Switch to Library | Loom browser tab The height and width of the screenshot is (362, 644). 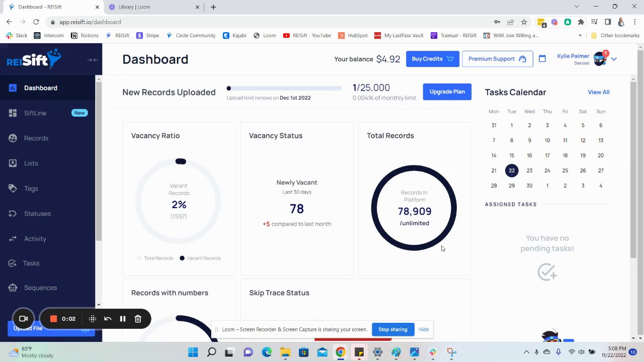point(153,7)
